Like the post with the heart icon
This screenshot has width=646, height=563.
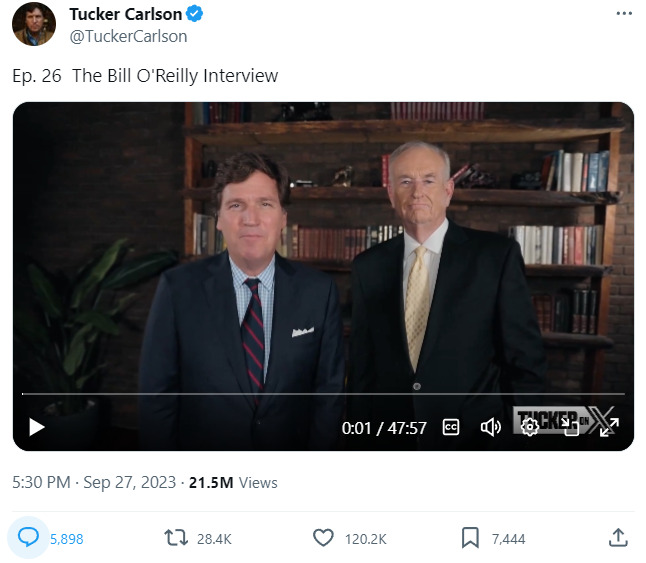tap(323, 538)
